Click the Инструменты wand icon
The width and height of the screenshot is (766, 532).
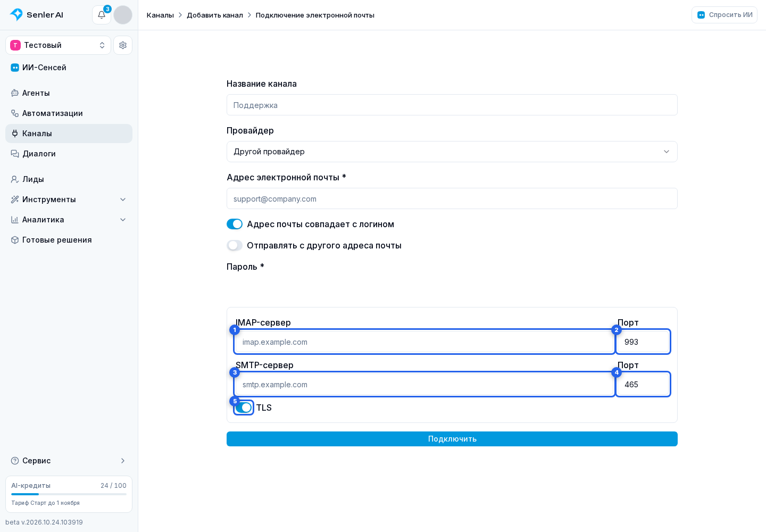15,199
